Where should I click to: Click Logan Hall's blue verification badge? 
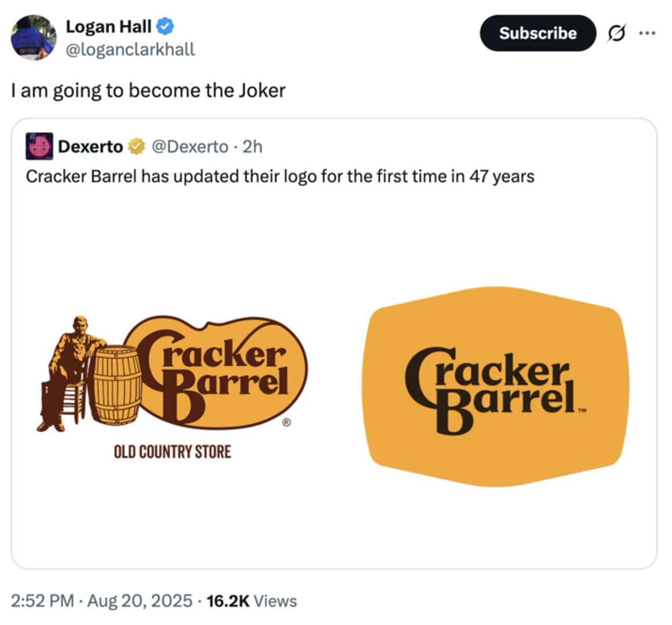point(164,26)
